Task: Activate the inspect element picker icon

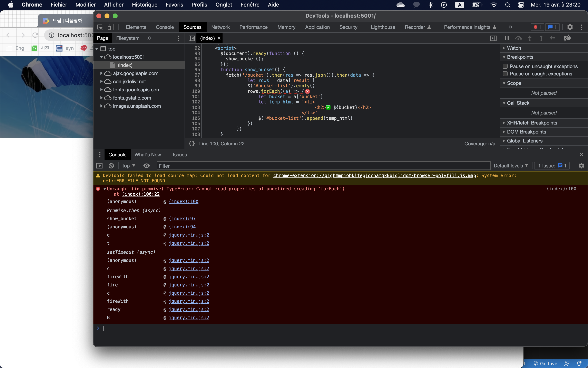Action: point(100,27)
